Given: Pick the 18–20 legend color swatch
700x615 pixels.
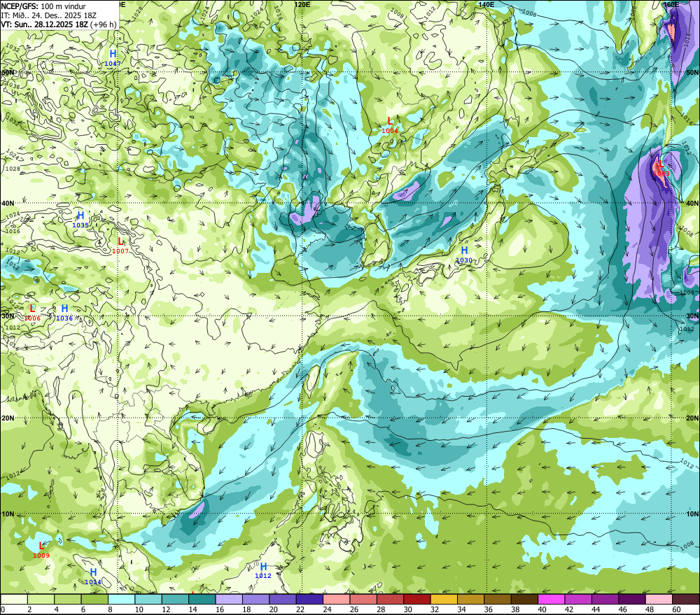Looking at the screenshot, I should pyautogui.click(x=255, y=600).
